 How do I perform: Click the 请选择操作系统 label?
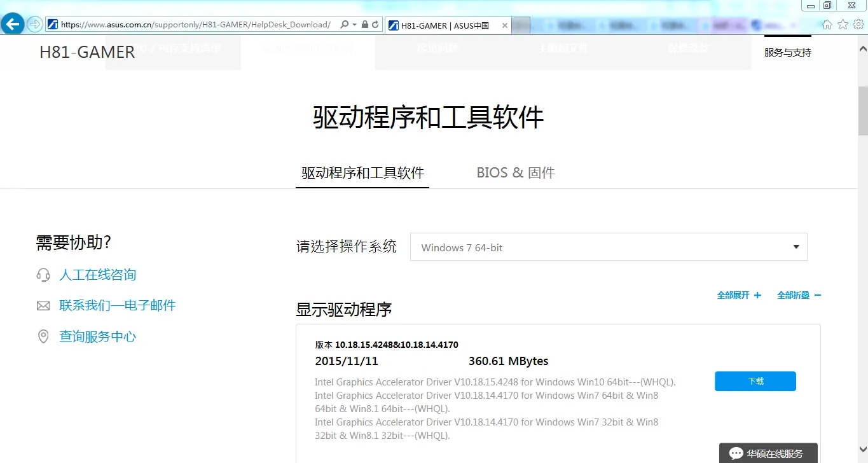click(x=347, y=247)
